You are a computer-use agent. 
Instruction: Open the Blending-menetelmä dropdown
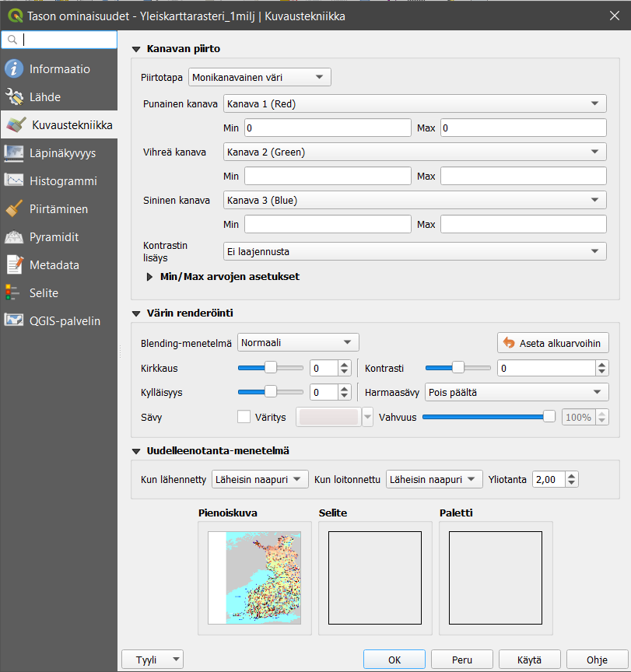pos(297,342)
